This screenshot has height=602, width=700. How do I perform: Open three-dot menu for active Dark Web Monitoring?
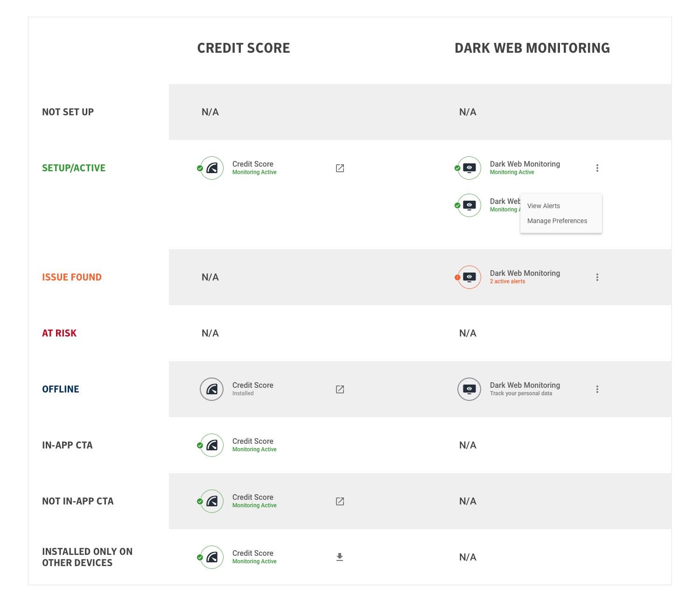597,168
